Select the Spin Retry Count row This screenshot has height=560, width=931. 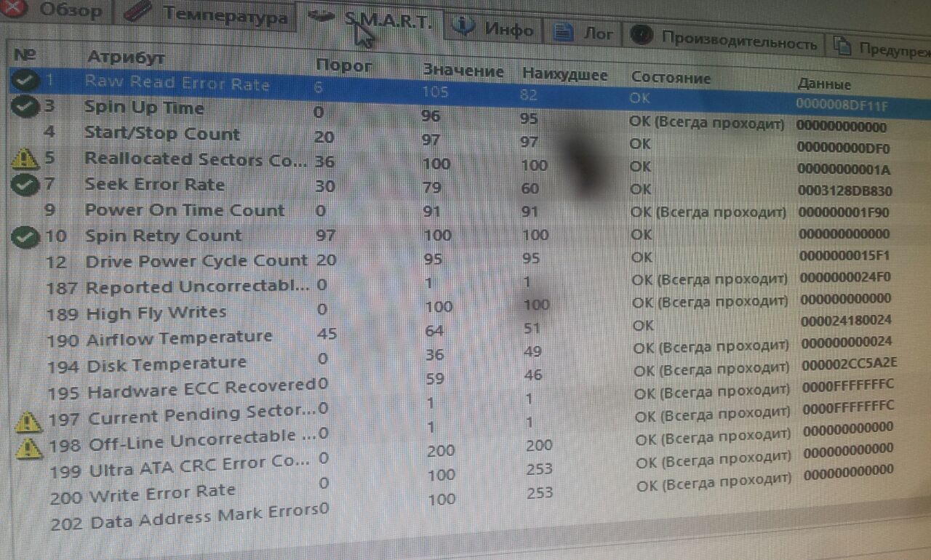[470, 235]
